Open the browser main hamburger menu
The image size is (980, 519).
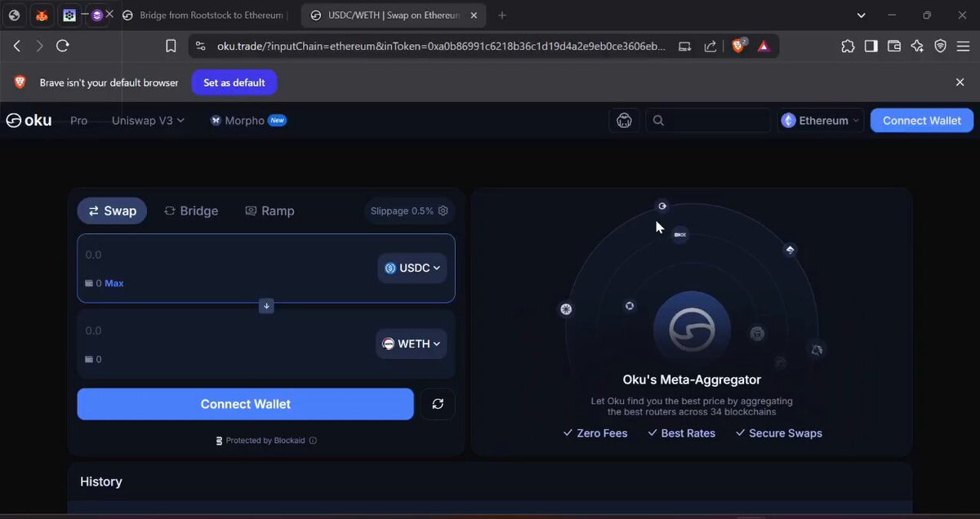click(964, 47)
